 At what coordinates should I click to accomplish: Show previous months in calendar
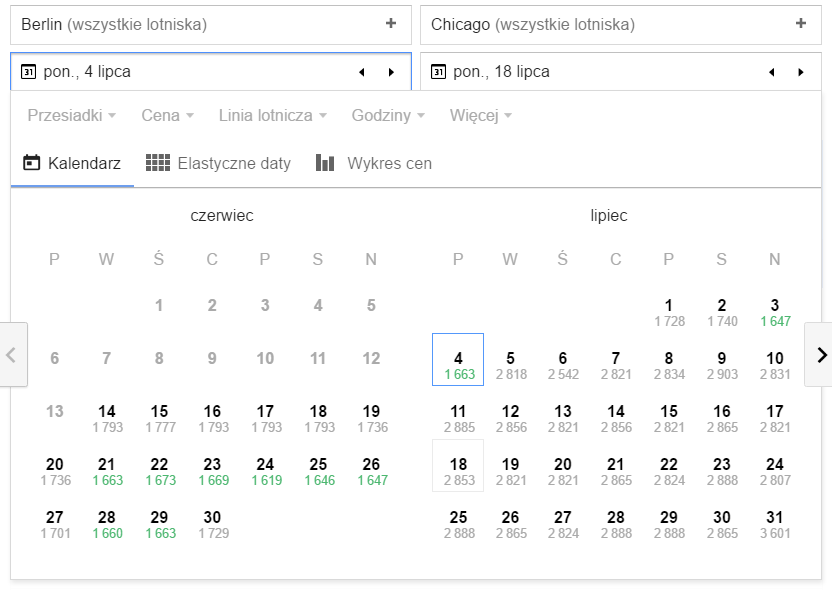pos(13,354)
